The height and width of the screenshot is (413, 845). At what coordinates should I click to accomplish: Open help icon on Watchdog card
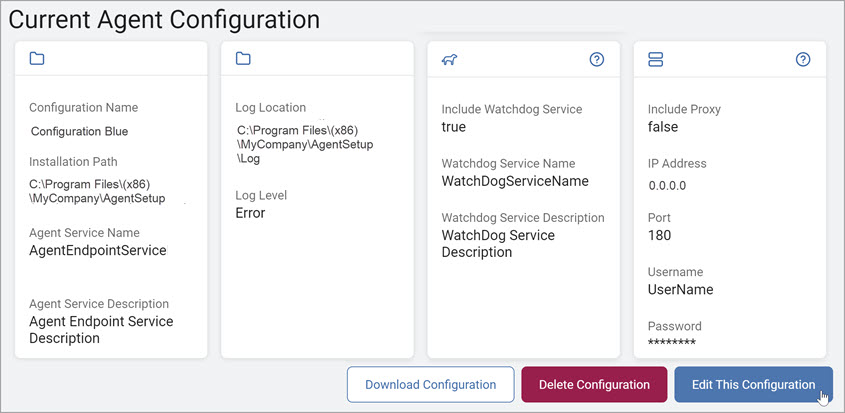click(597, 59)
